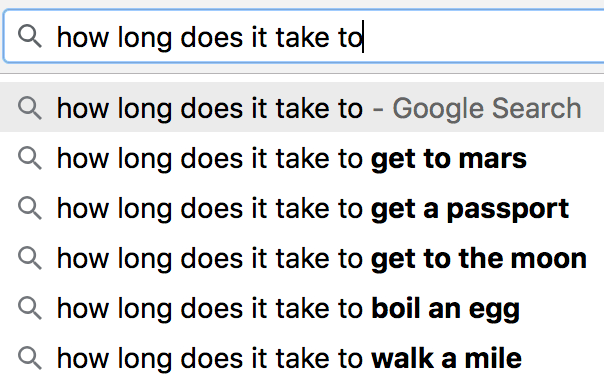Click the word 'how' in the search box

click(83, 37)
